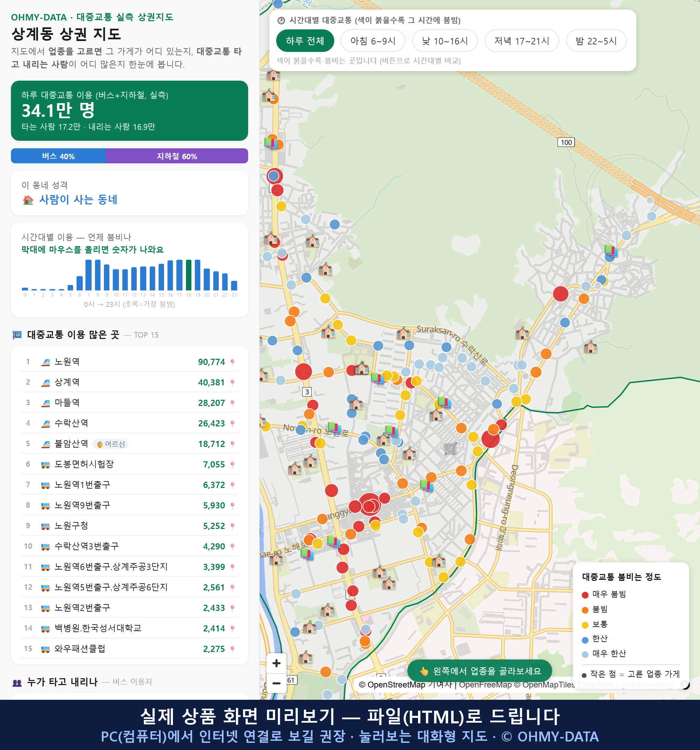Select the 하루 전체 time filter
This screenshot has height=750, width=700.
click(305, 41)
